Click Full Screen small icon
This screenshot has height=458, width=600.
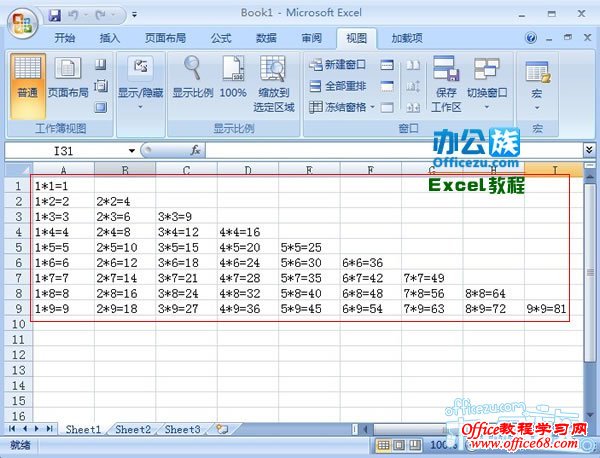101,108
